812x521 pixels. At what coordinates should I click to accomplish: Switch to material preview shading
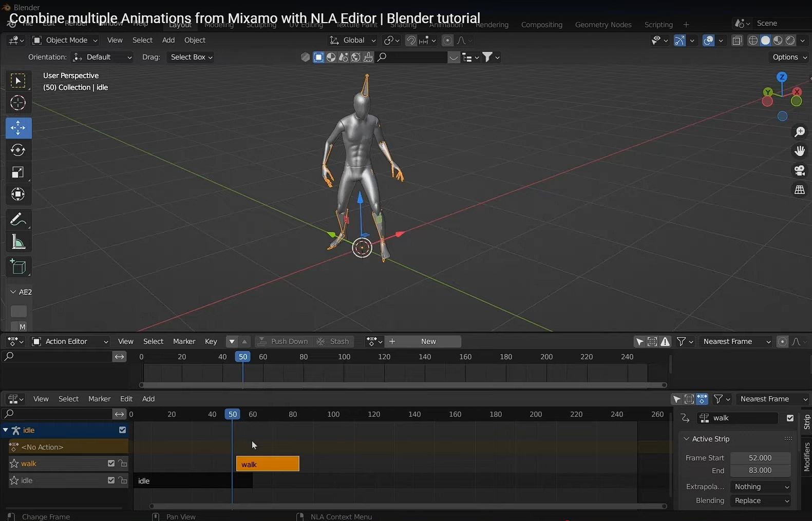[778, 41]
